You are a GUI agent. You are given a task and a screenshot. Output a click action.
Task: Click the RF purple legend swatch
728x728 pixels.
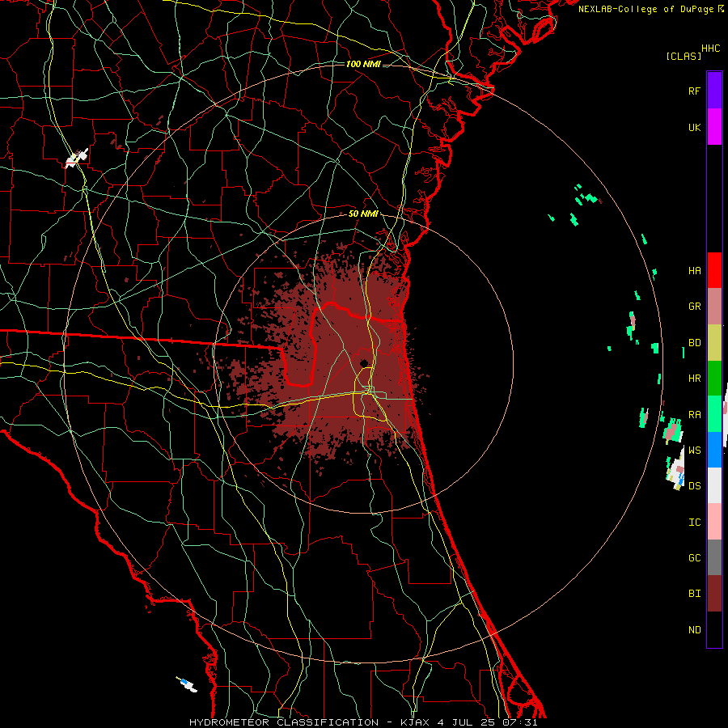pyautogui.click(x=714, y=90)
